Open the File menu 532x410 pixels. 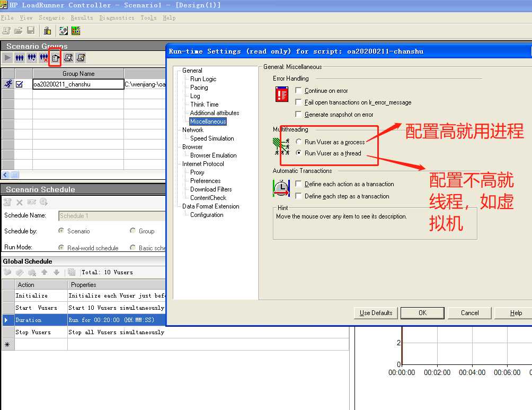7,18
